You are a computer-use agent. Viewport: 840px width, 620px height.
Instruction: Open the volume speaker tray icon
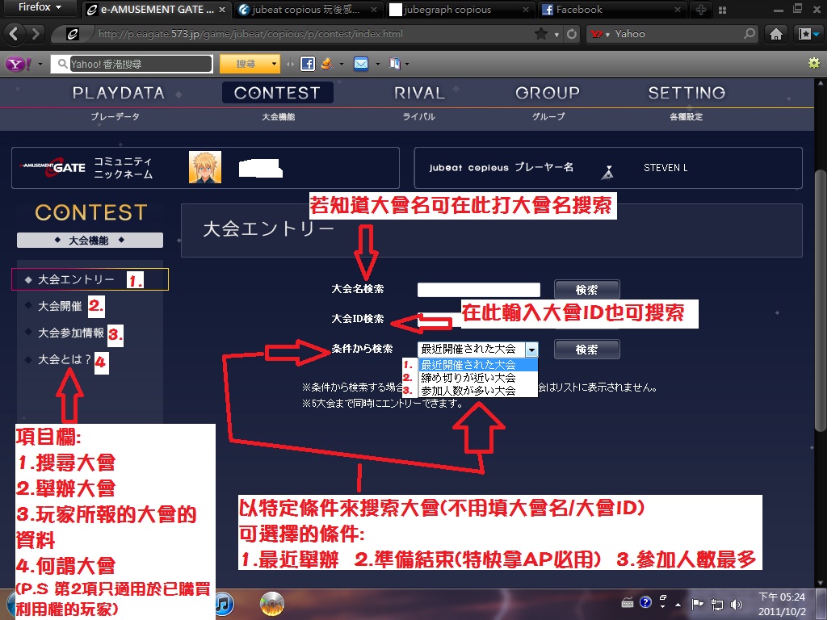pyautogui.click(x=737, y=605)
